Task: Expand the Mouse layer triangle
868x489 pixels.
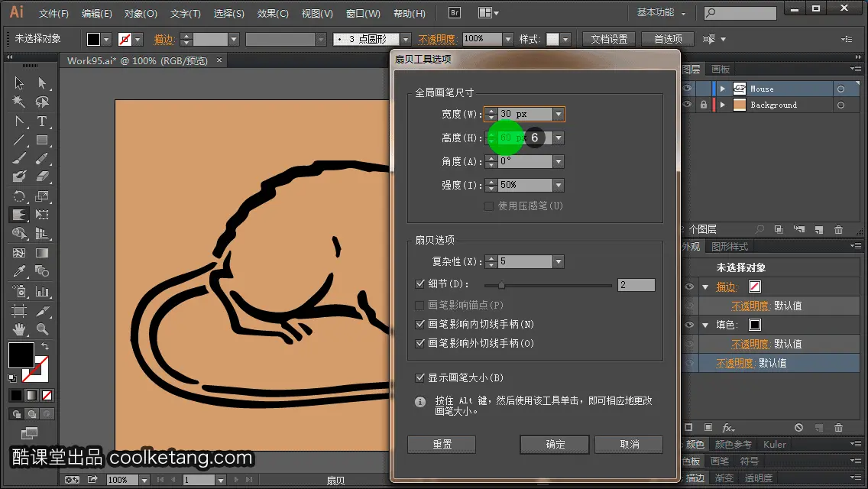Action: 722,89
